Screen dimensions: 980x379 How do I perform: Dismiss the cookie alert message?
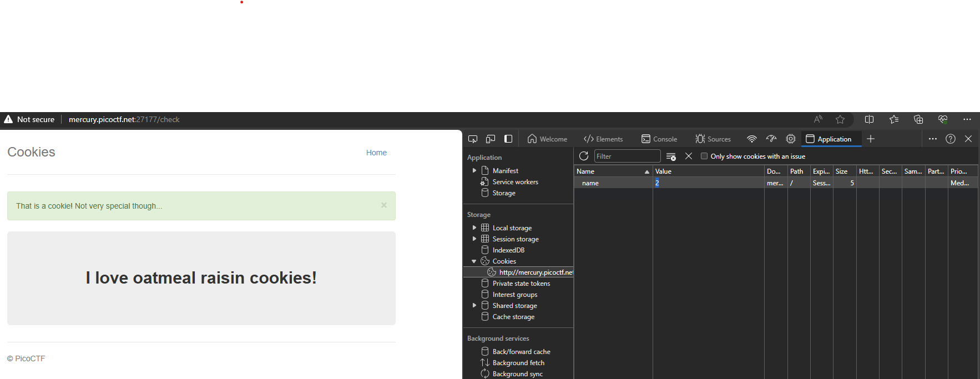(x=383, y=205)
